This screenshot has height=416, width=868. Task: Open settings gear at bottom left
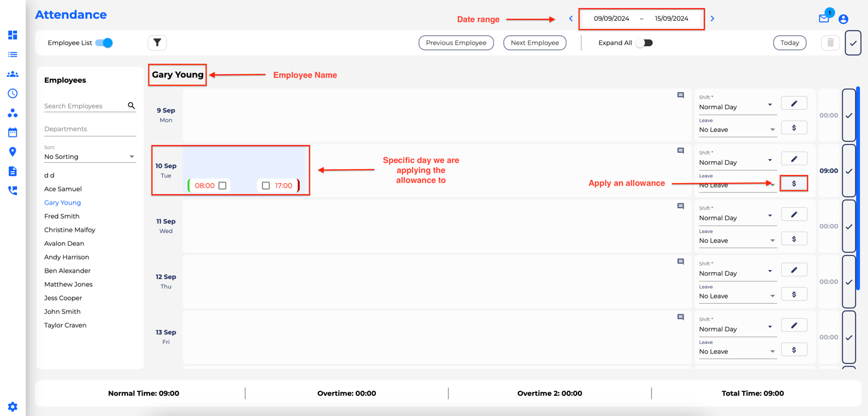(x=13, y=407)
